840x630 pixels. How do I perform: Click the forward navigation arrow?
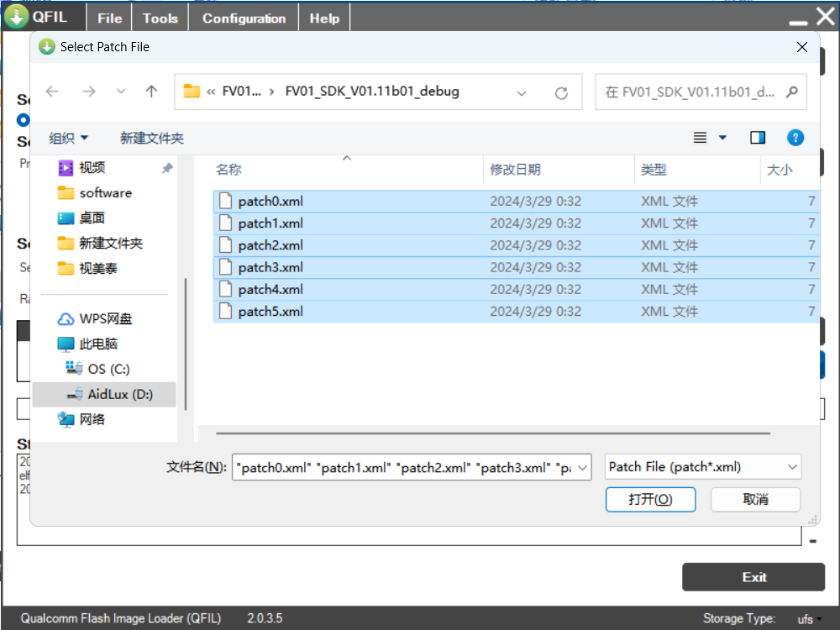(89, 92)
